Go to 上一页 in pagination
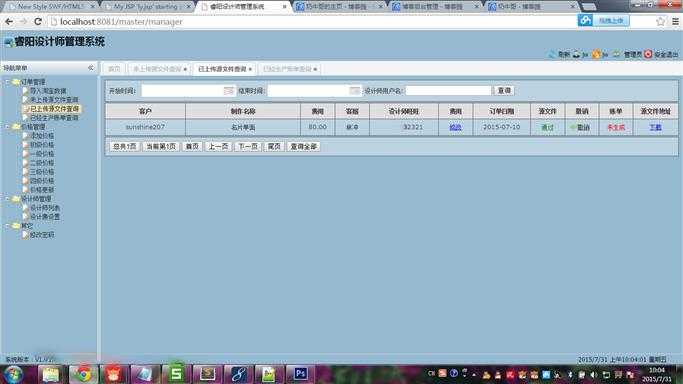This screenshot has height=384, width=683. [218, 147]
